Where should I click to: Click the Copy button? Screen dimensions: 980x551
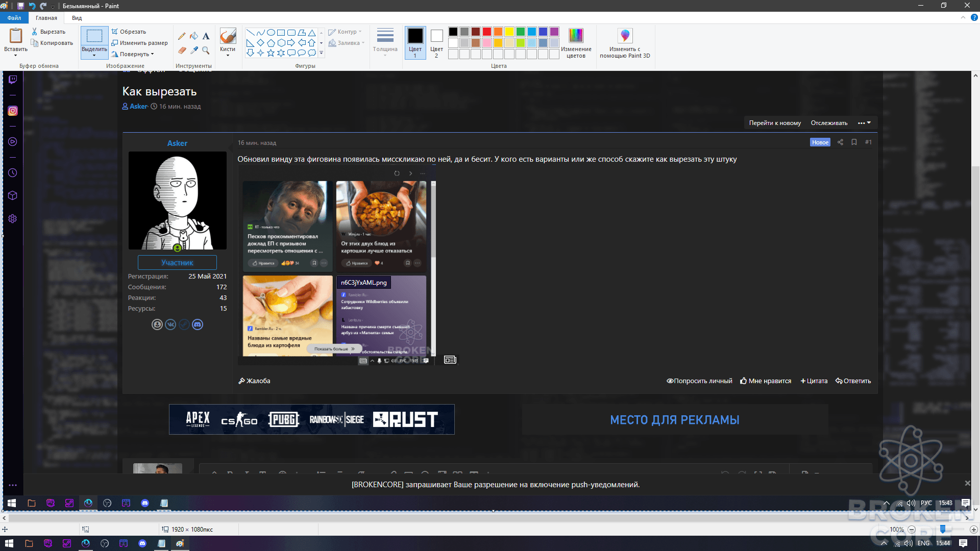[52, 43]
